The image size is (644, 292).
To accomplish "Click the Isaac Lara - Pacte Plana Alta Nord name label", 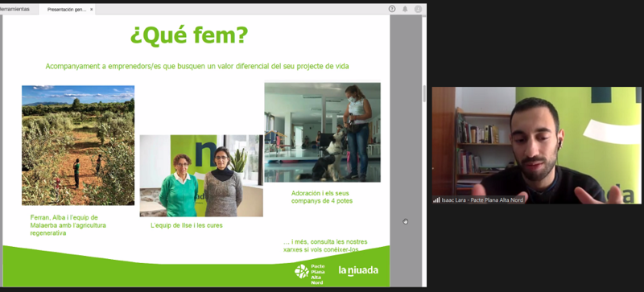I will pyautogui.click(x=482, y=200).
